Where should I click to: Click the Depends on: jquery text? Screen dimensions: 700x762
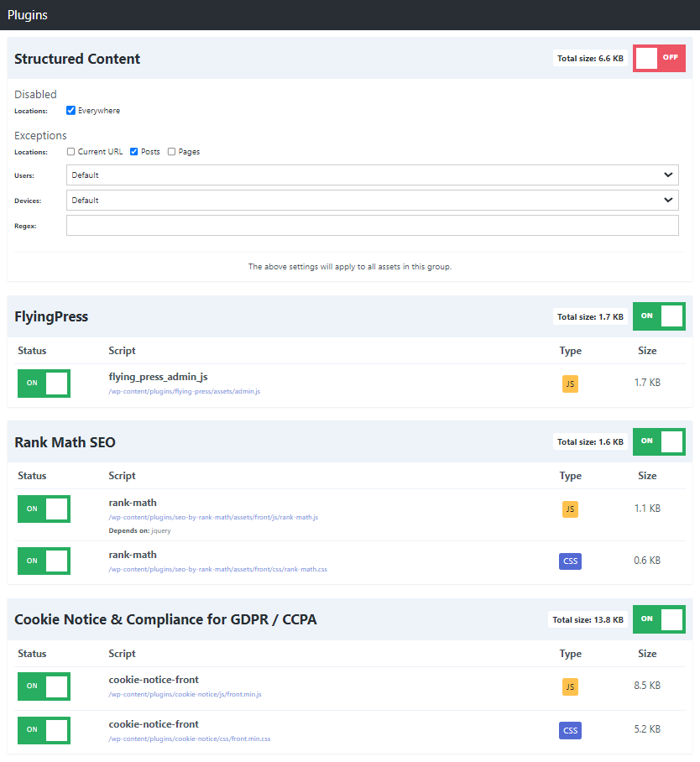[x=139, y=530]
